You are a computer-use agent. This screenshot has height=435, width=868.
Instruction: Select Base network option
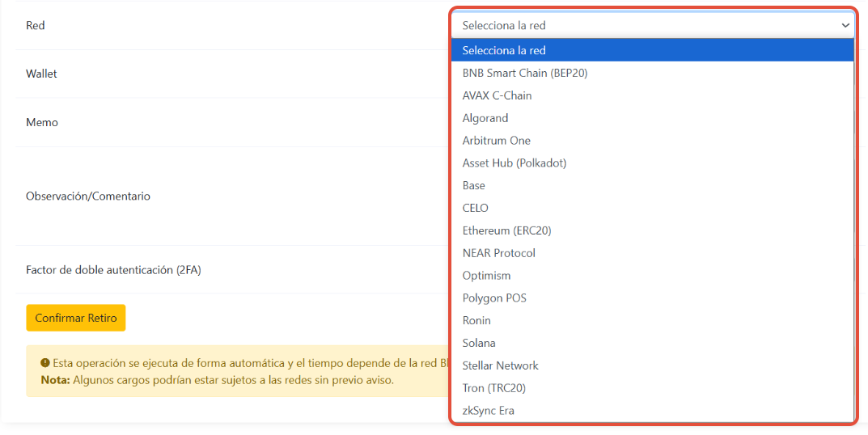pos(653,185)
